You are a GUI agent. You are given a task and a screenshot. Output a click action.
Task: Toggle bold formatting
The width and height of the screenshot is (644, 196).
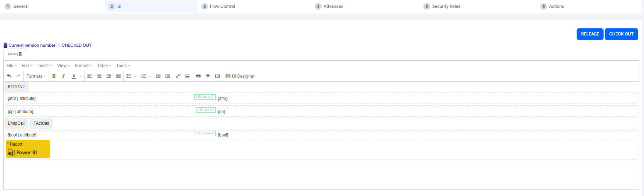tap(54, 76)
